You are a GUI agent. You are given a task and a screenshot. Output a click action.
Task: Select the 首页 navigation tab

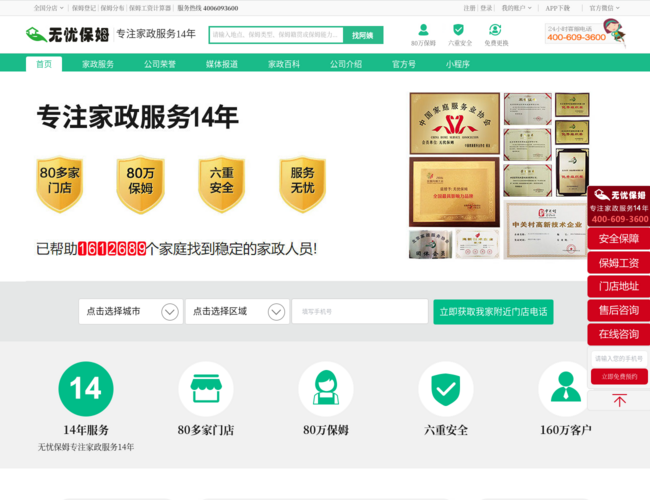(44, 64)
